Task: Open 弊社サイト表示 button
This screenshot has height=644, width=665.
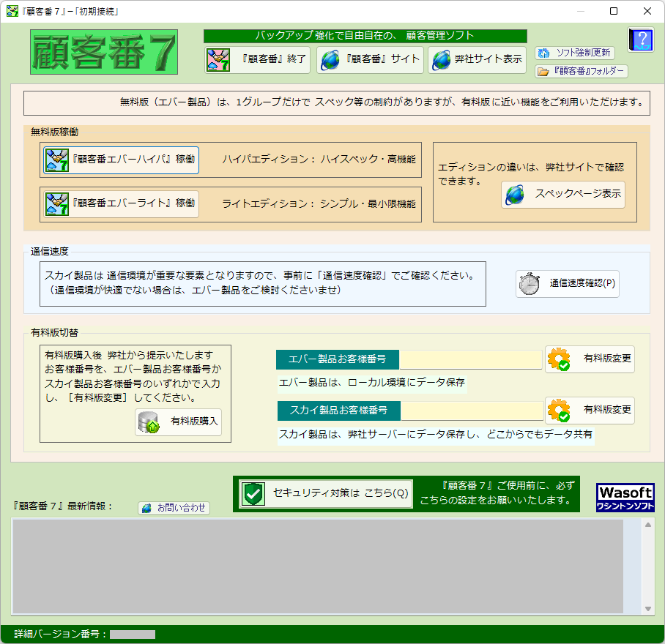Action: pyautogui.click(x=477, y=60)
